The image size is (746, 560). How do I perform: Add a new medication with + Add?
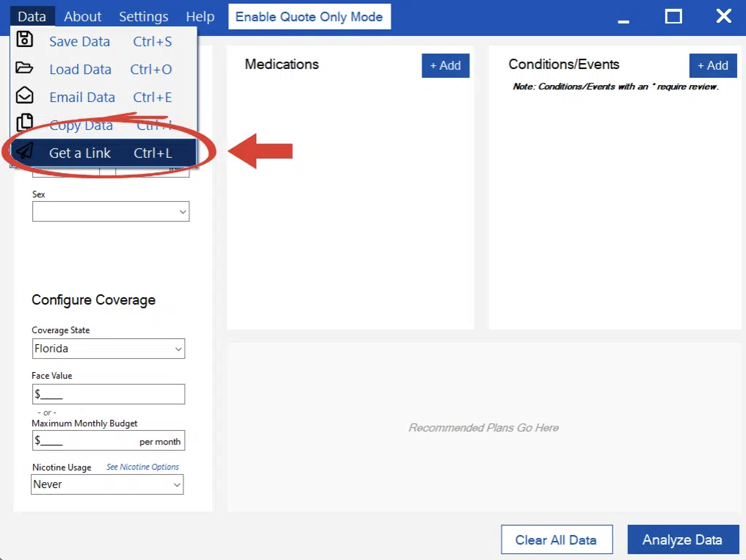[x=445, y=66]
